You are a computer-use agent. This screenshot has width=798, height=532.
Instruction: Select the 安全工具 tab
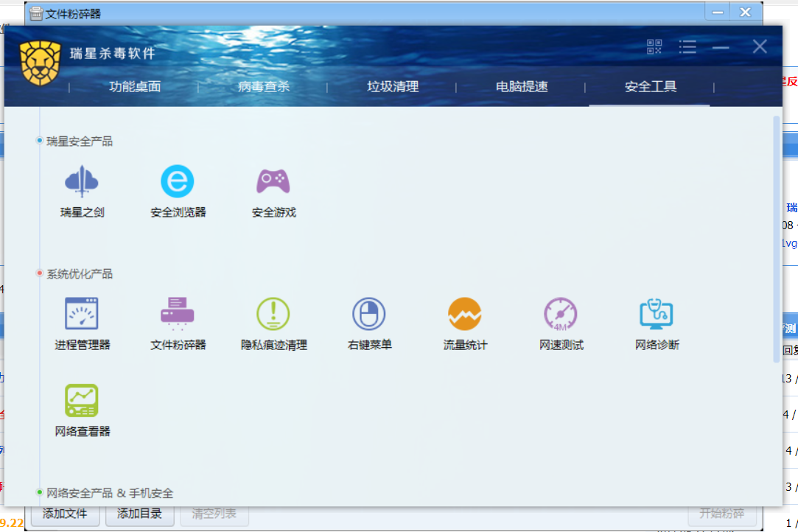click(x=651, y=86)
